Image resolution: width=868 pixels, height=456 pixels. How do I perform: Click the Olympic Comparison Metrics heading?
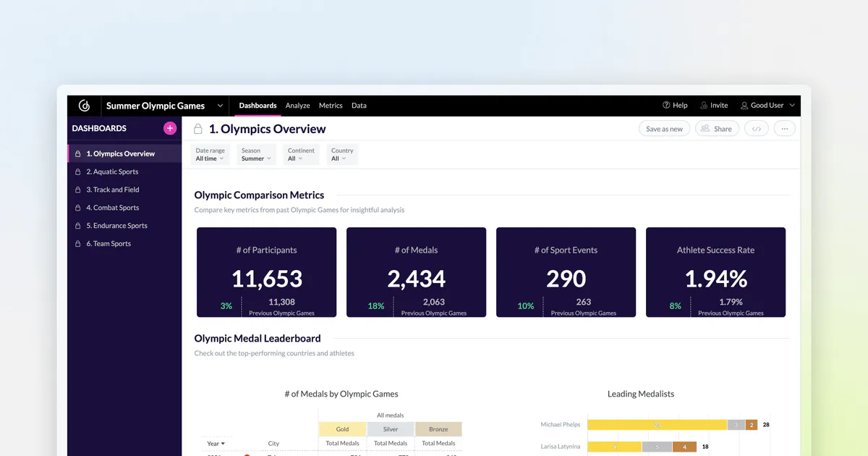(x=259, y=195)
